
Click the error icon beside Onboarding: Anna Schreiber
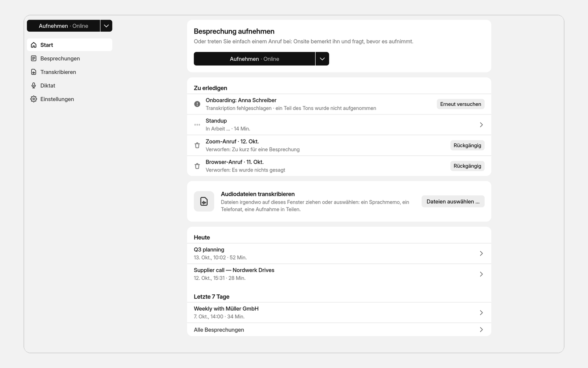[x=197, y=104]
